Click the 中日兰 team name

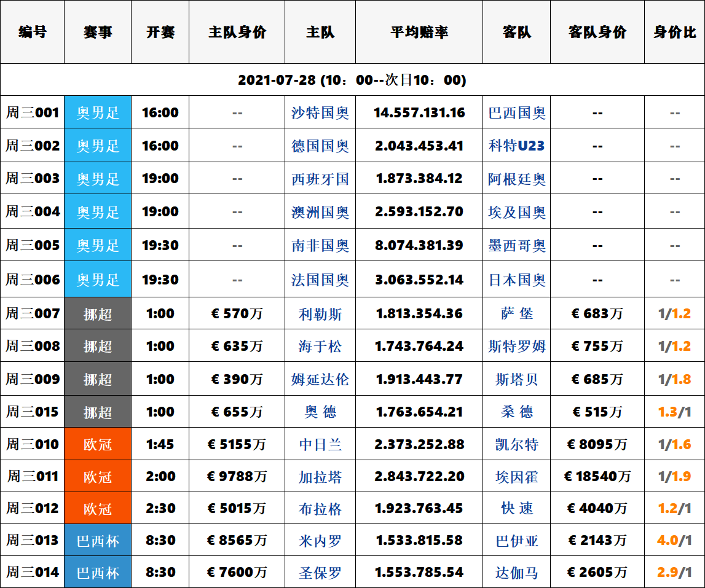tap(320, 445)
